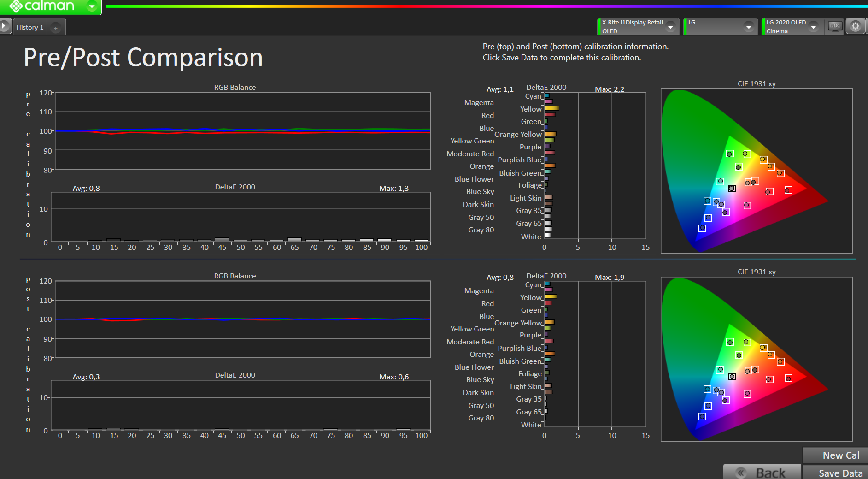The height and width of the screenshot is (479, 868).
Task: Open the LG source dropdown
Action: coord(749,27)
